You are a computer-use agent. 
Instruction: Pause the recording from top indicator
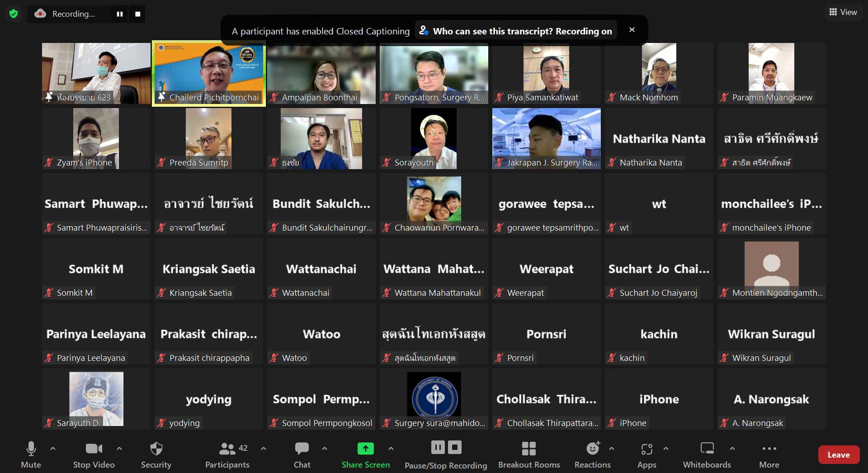tap(120, 14)
